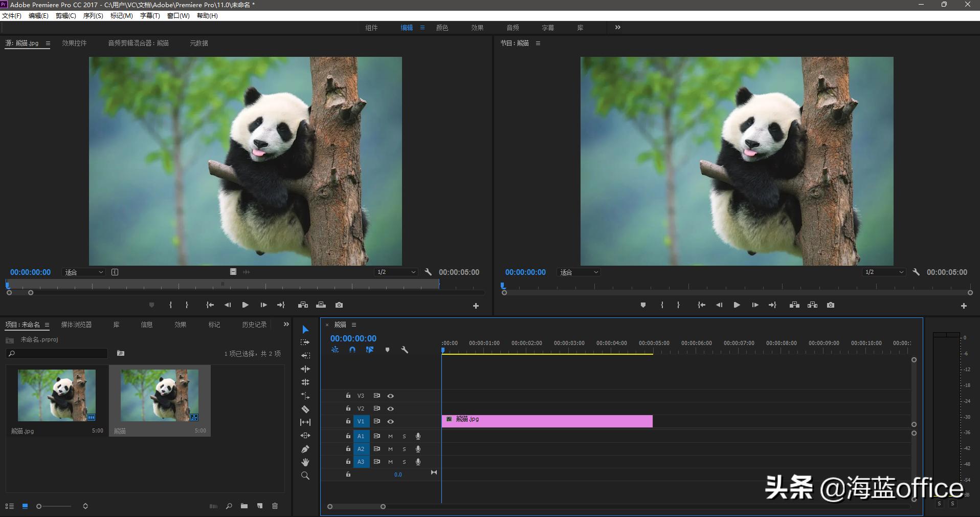Select the Pen tool
The width and height of the screenshot is (980, 517).
[305, 449]
